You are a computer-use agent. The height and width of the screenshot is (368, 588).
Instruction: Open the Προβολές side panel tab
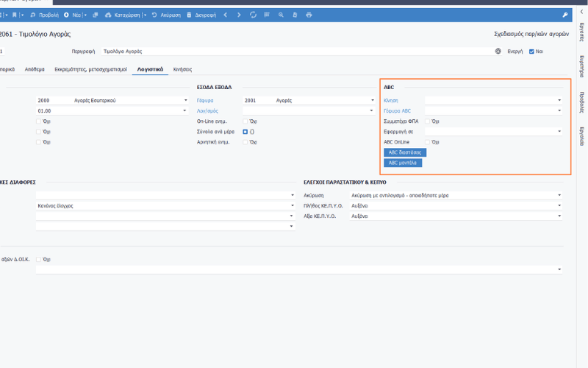582,102
